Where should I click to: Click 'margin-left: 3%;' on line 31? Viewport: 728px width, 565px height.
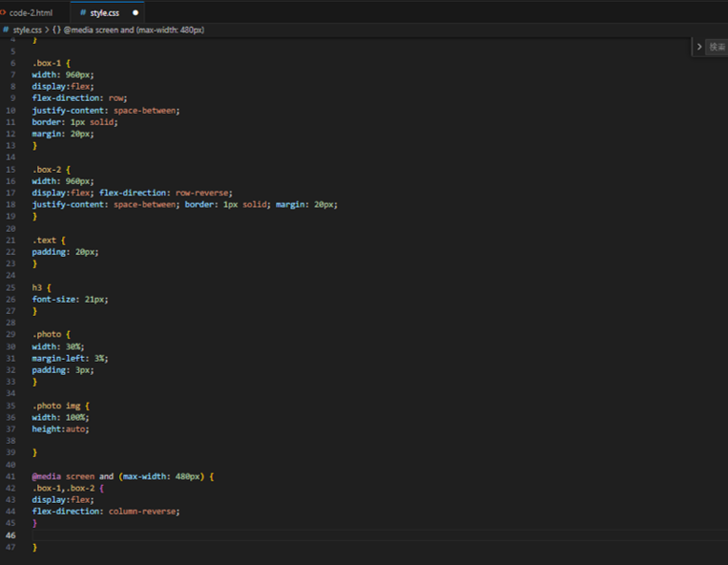70,359
